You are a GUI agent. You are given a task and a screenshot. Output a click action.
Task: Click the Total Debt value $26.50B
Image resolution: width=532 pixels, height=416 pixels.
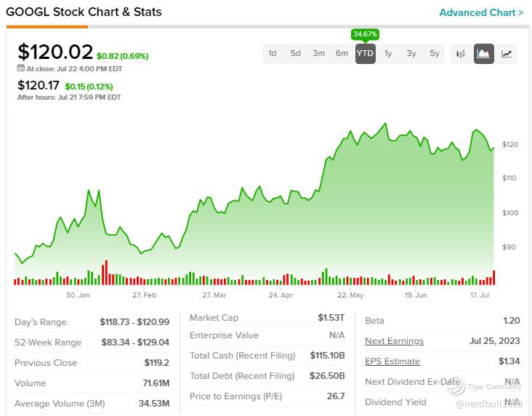327,376
